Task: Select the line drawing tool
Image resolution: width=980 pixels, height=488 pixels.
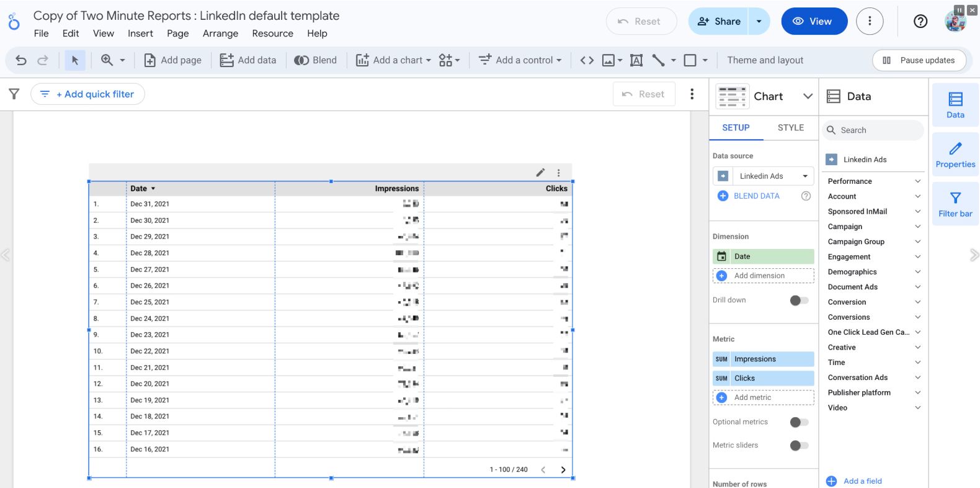Action: [x=658, y=60]
